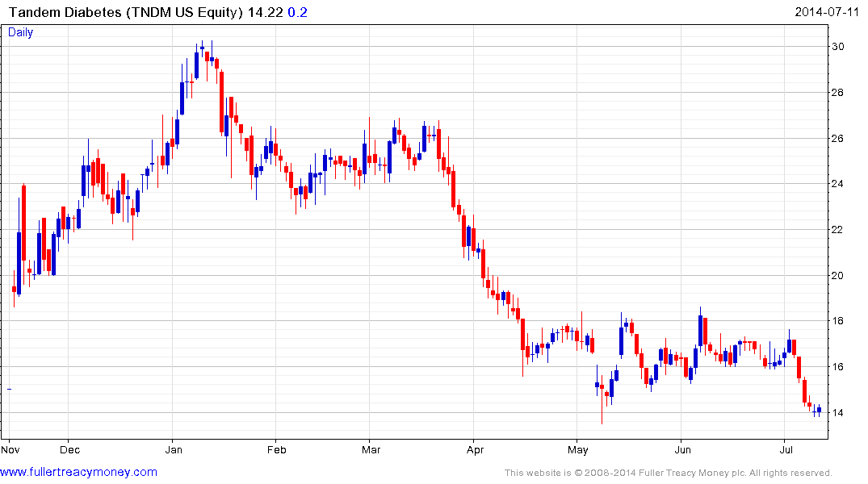The height and width of the screenshot is (484, 868).
Task: Click the Jul month axis label
Action: tap(786, 449)
